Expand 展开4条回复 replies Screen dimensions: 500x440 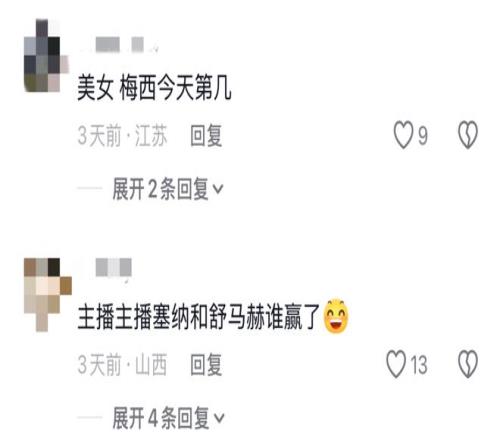click(x=168, y=418)
